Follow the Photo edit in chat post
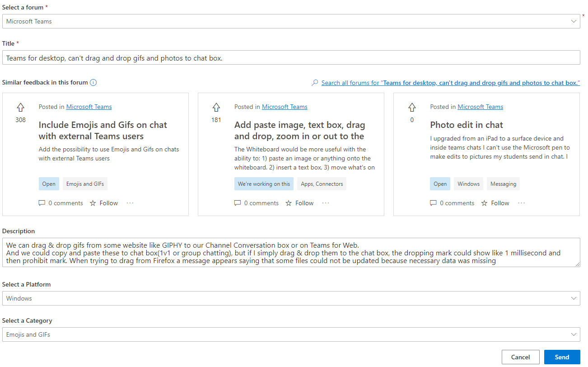Image resolution: width=588 pixels, height=367 pixels. coord(495,203)
